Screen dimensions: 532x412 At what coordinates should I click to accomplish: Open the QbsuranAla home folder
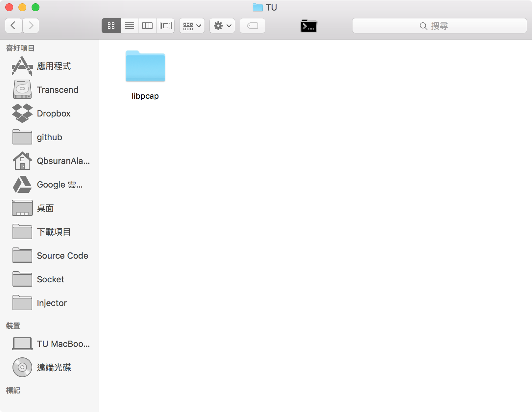point(62,161)
